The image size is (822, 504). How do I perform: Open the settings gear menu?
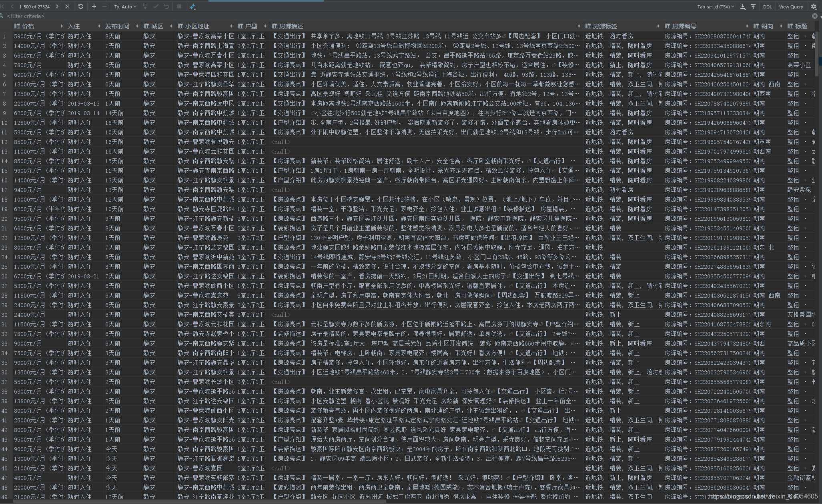pos(814,6)
